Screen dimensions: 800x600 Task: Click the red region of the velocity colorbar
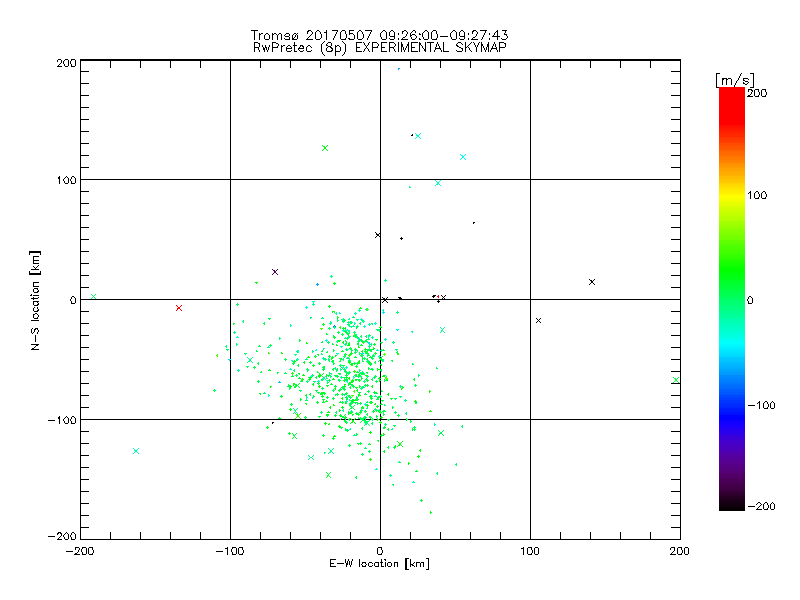(x=732, y=105)
